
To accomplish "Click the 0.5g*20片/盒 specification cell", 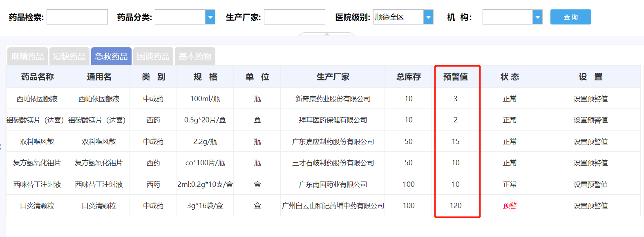I will 205,120.
